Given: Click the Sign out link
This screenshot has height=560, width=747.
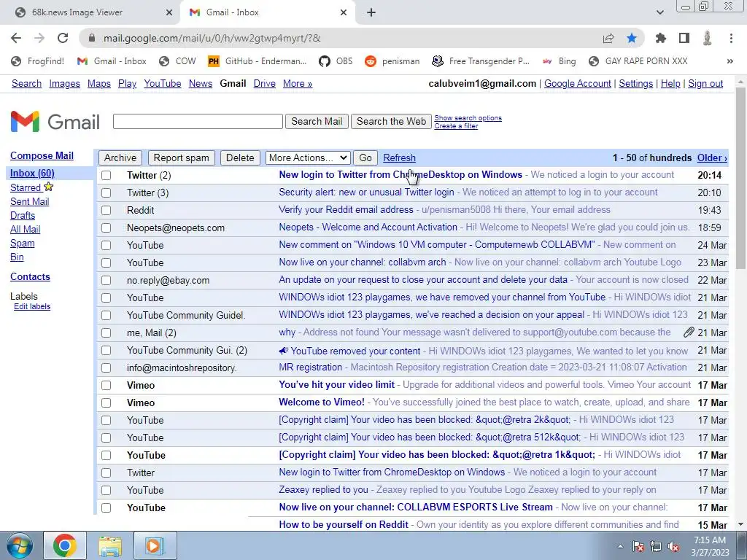Looking at the screenshot, I should point(705,83).
